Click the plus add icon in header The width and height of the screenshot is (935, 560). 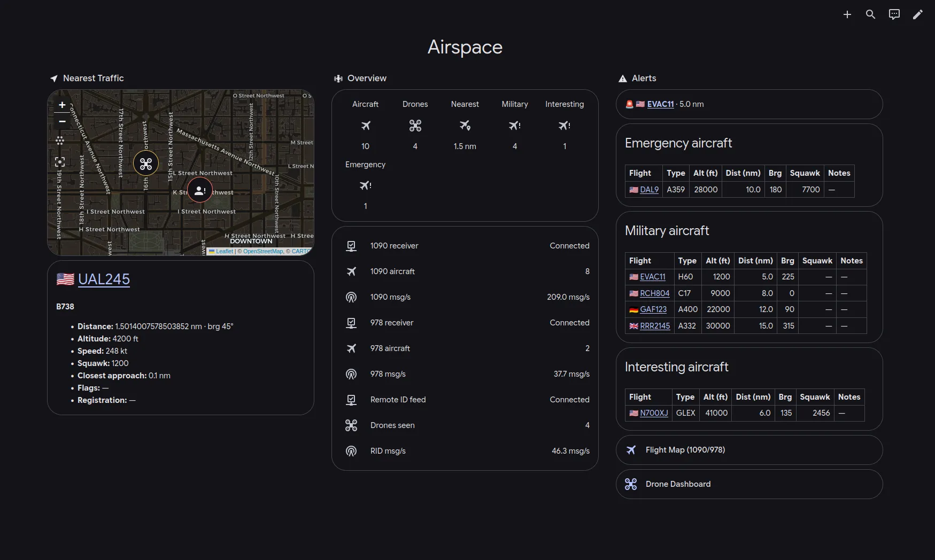click(847, 14)
